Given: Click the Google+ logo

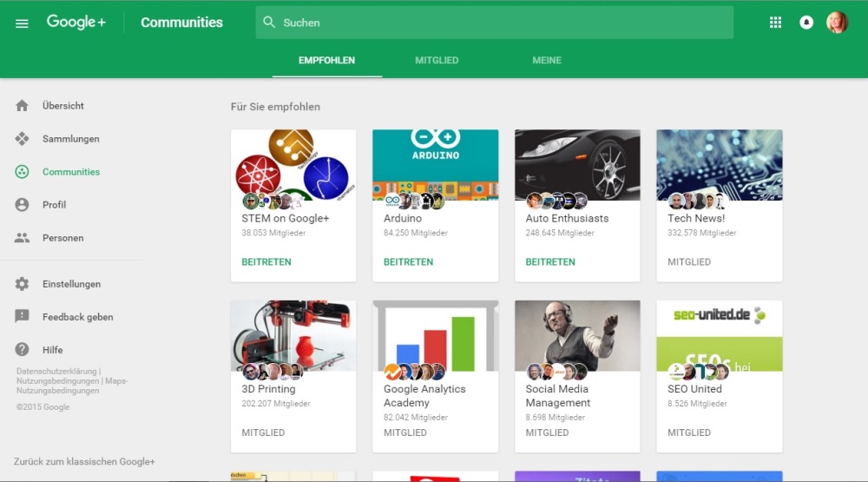Looking at the screenshot, I should pyautogui.click(x=76, y=23).
